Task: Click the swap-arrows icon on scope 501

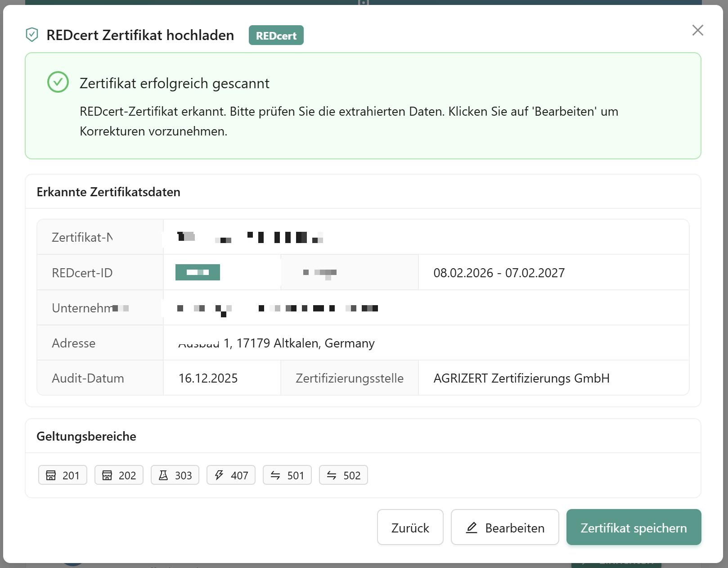Action: point(275,475)
